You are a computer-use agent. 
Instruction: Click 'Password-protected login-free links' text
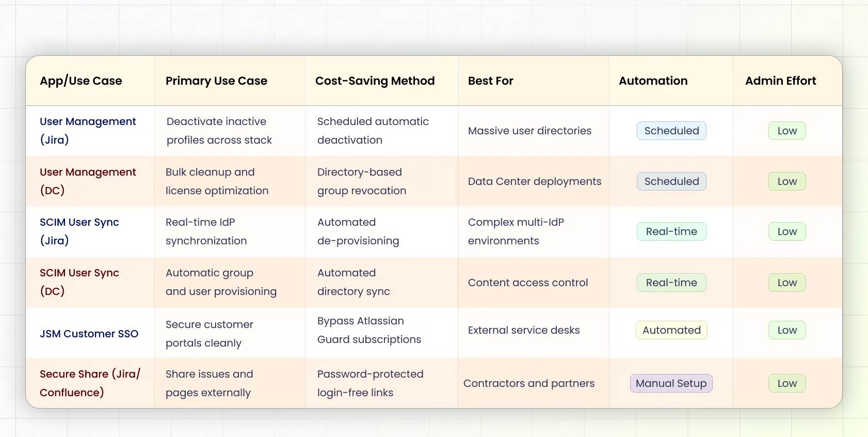pyautogui.click(x=371, y=383)
